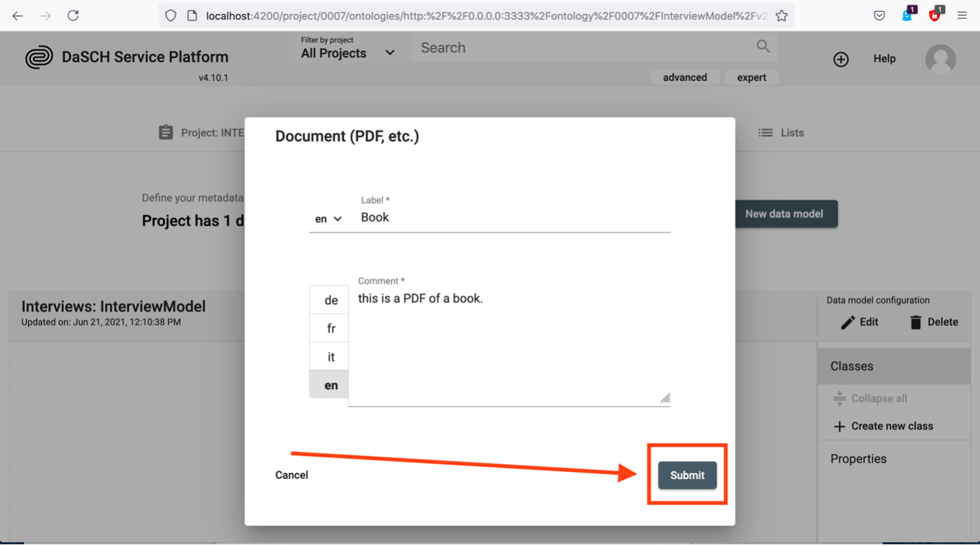Click the DaSCH Service Platform logo icon
Image resolution: width=980 pixels, height=546 pixels.
click(39, 58)
